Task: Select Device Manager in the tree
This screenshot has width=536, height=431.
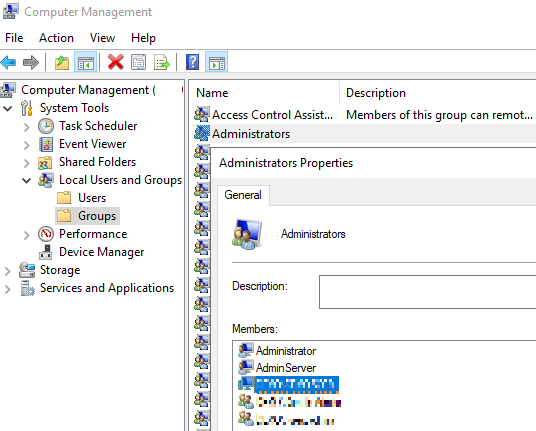Action: pos(102,252)
